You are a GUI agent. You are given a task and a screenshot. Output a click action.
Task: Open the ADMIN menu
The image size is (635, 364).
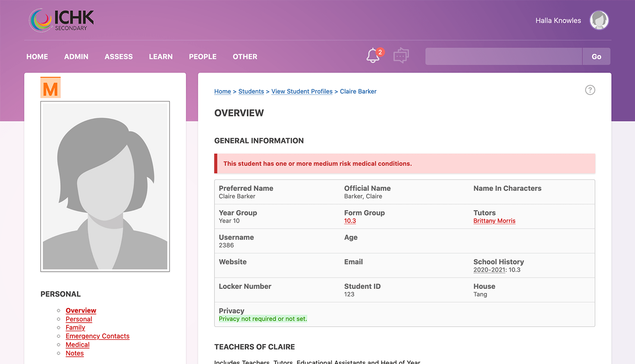76,56
